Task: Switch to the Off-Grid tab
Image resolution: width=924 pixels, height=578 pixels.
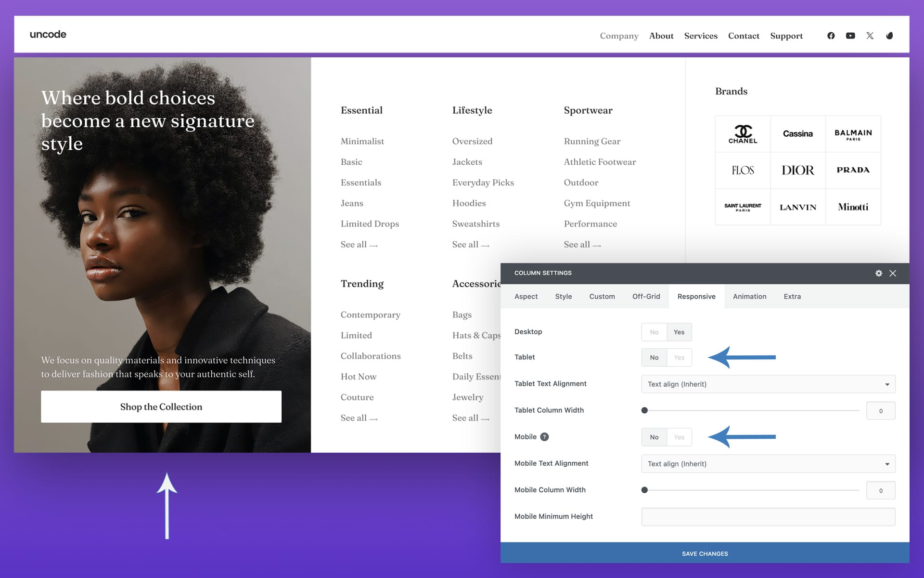Action: click(x=646, y=296)
